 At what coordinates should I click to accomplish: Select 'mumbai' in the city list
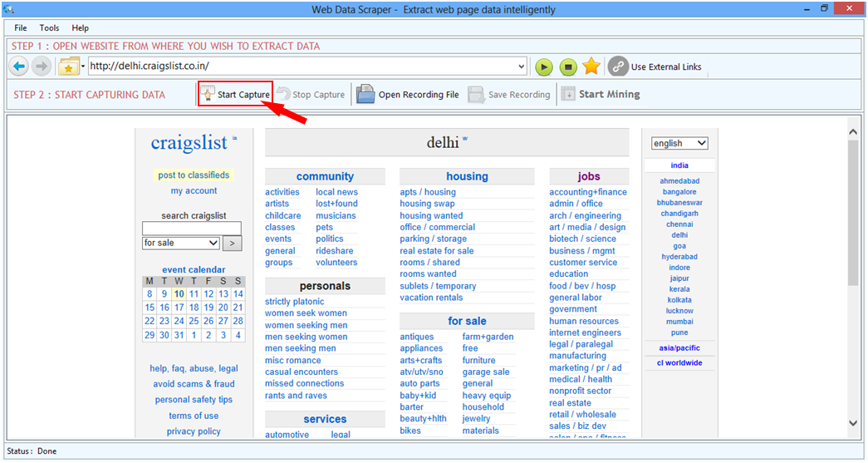point(679,322)
